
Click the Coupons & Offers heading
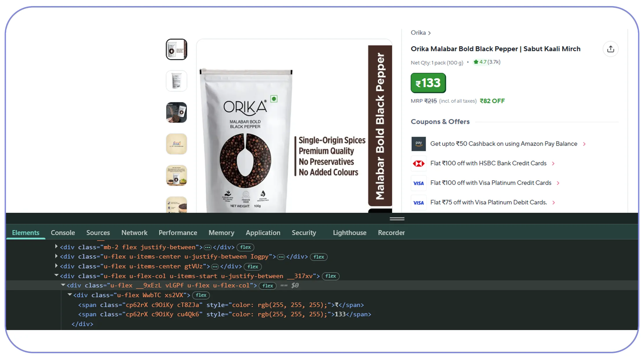[x=440, y=122]
